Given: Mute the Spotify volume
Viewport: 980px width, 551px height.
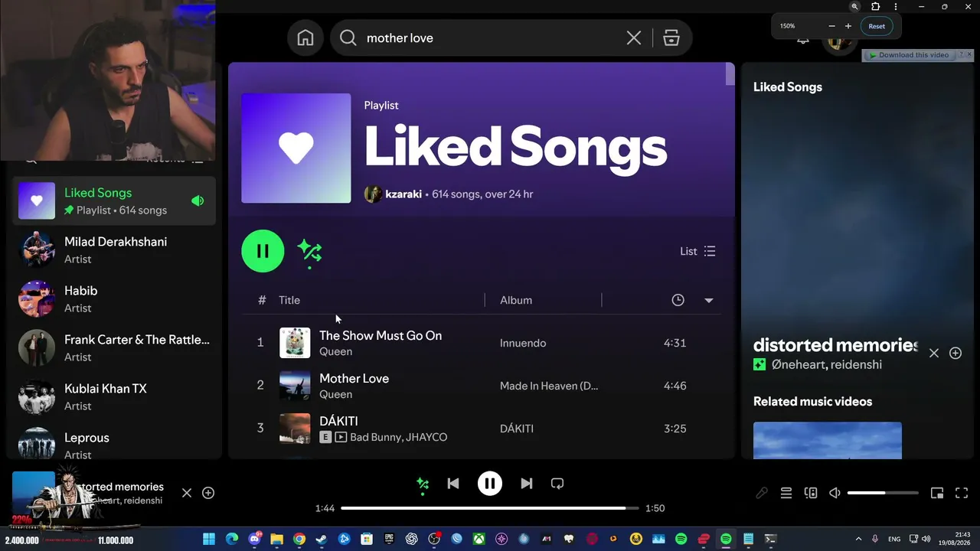Looking at the screenshot, I should click(x=835, y=494).
